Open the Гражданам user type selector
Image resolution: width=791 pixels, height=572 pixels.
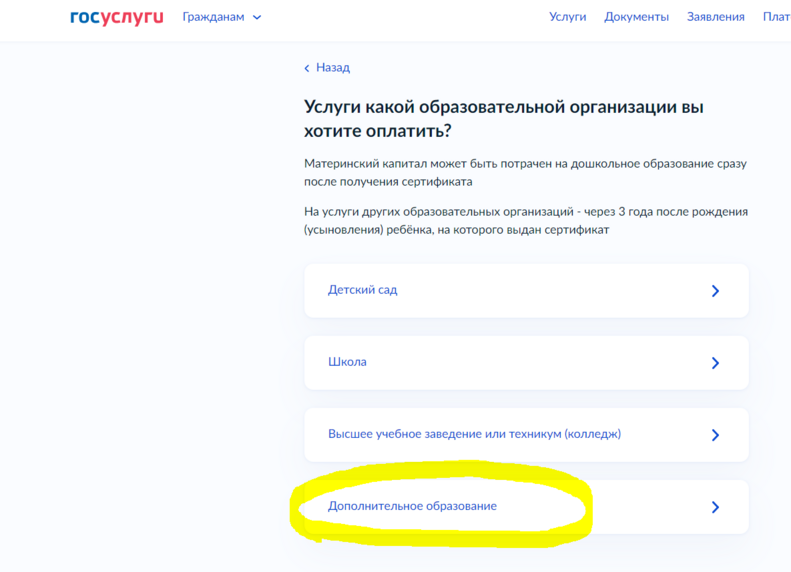(x=214, y=17)
